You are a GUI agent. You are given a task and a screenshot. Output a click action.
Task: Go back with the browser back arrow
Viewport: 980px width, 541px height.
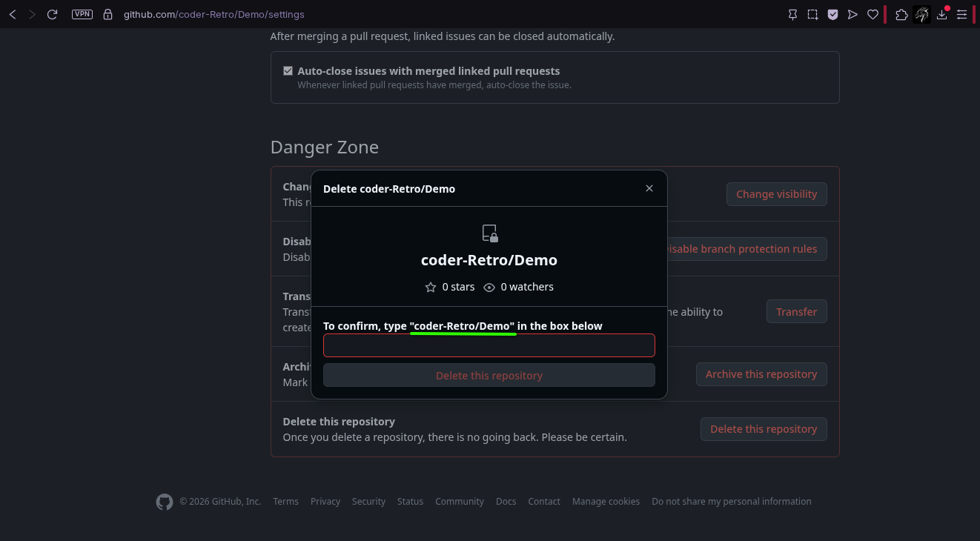(x=13, y=14)
